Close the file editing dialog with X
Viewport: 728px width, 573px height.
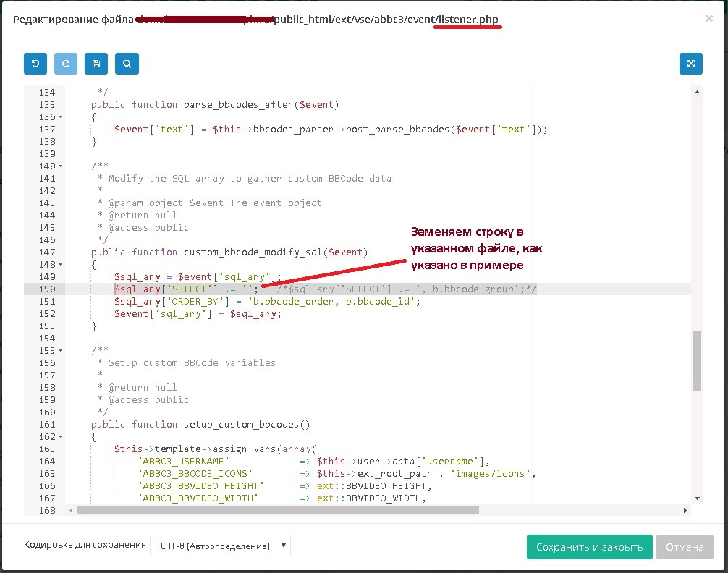point(708,19)
